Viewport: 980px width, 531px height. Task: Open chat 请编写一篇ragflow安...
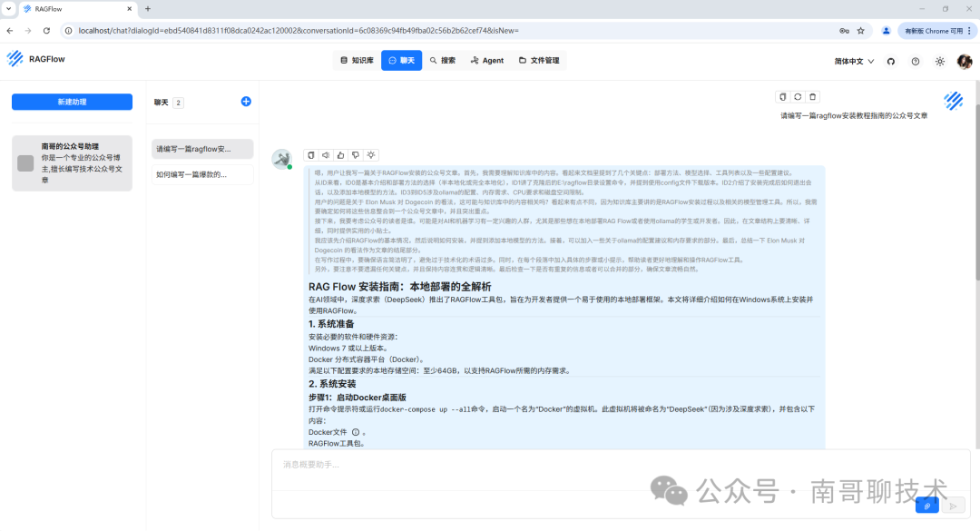coord(201,149)
